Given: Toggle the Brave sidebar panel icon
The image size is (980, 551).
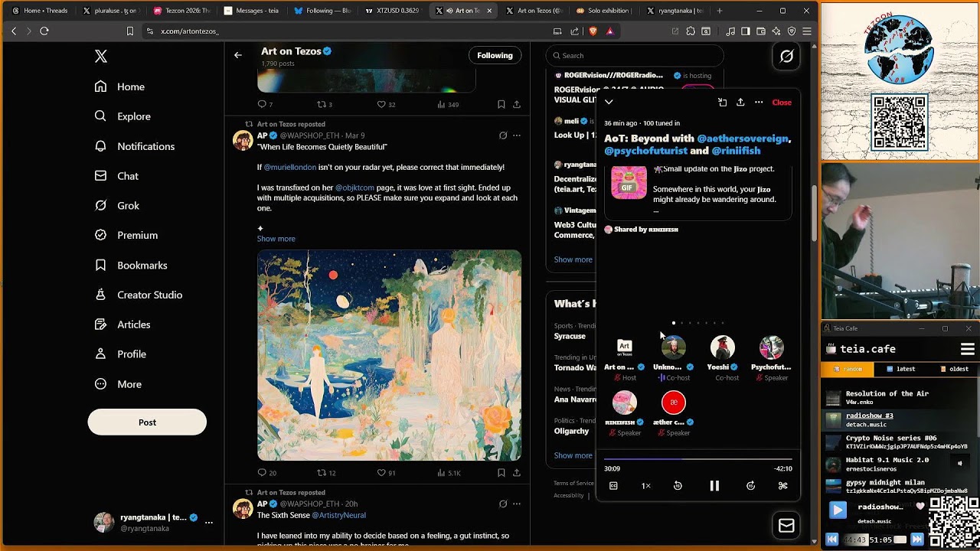Looking at the screenshot, I should click(746, 31).
